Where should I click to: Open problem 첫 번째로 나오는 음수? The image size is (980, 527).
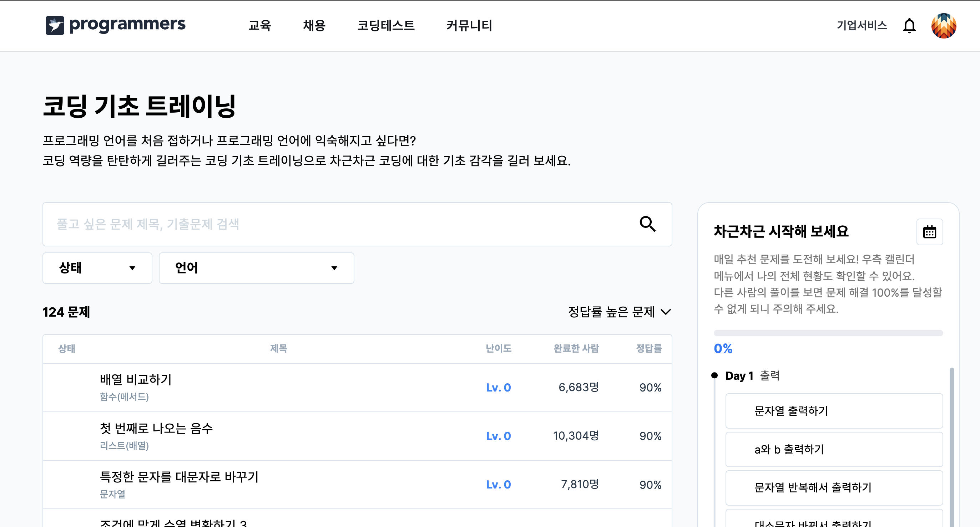(156, 428)
